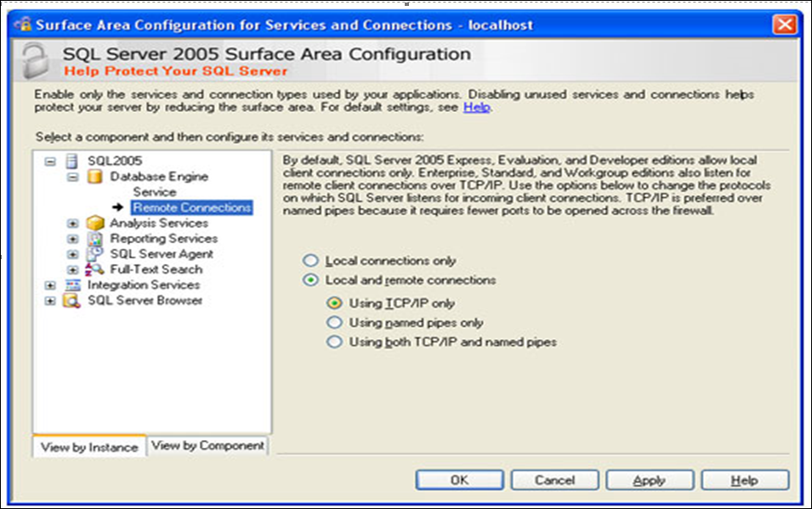Click the Apply button
This screenshot has width=812, height=509.
click(x=650, y=480)
